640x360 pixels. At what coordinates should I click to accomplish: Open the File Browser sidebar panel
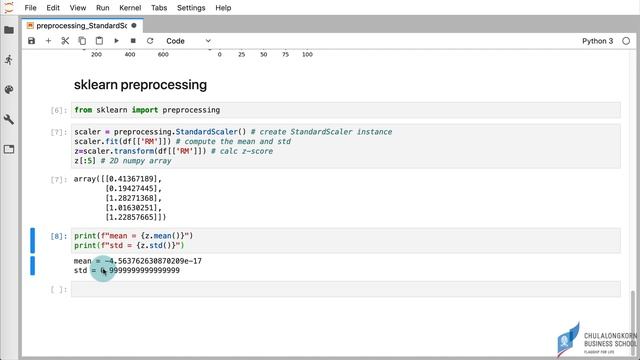coord(9,30)
